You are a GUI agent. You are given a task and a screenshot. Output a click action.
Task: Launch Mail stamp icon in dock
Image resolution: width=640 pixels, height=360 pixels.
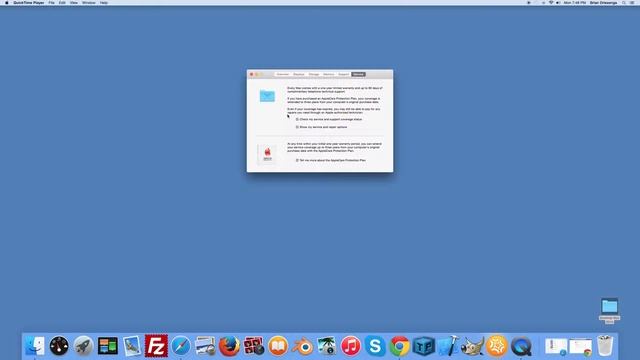click(132, 346)
